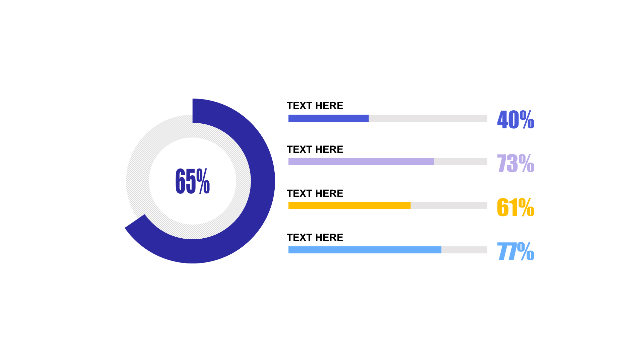Select the blue 40% percentage text
This screenshot has width=644, height=362.
tap(515, 120)
